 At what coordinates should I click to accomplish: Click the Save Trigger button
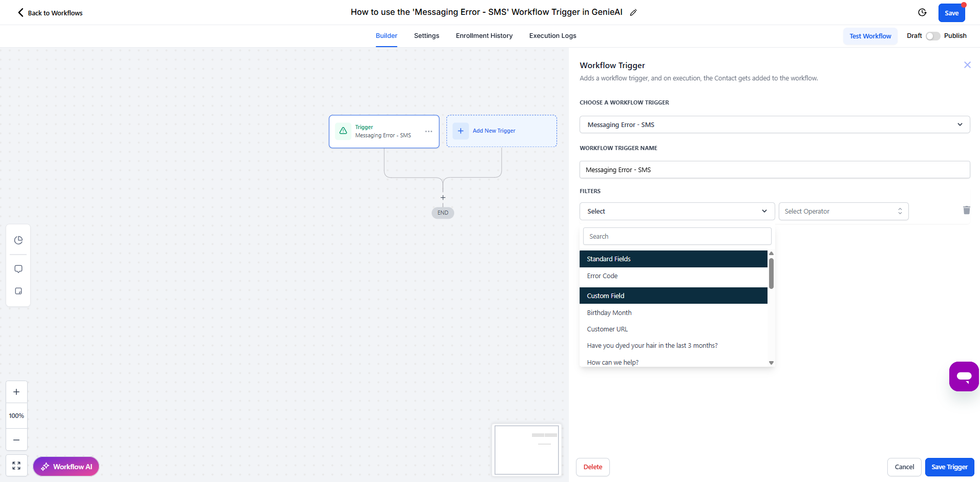click(948, 467)
